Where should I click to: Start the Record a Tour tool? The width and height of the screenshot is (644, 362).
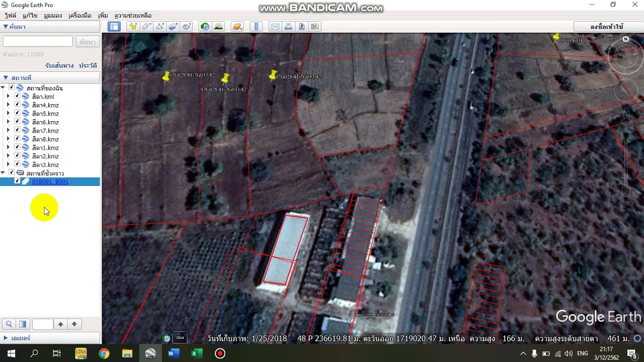click(x=187, y=27)
